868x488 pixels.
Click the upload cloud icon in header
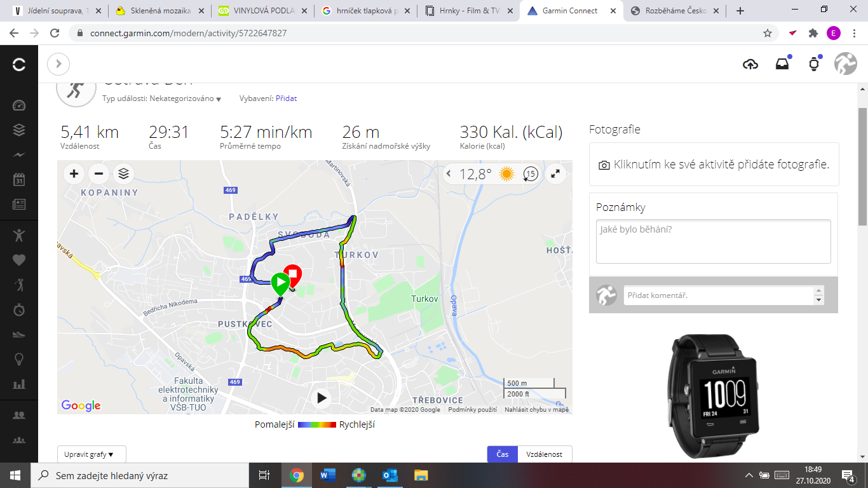coord(750,64)
